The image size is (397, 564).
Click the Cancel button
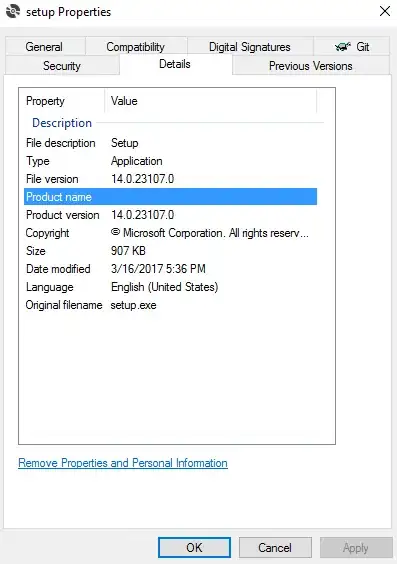275,547
